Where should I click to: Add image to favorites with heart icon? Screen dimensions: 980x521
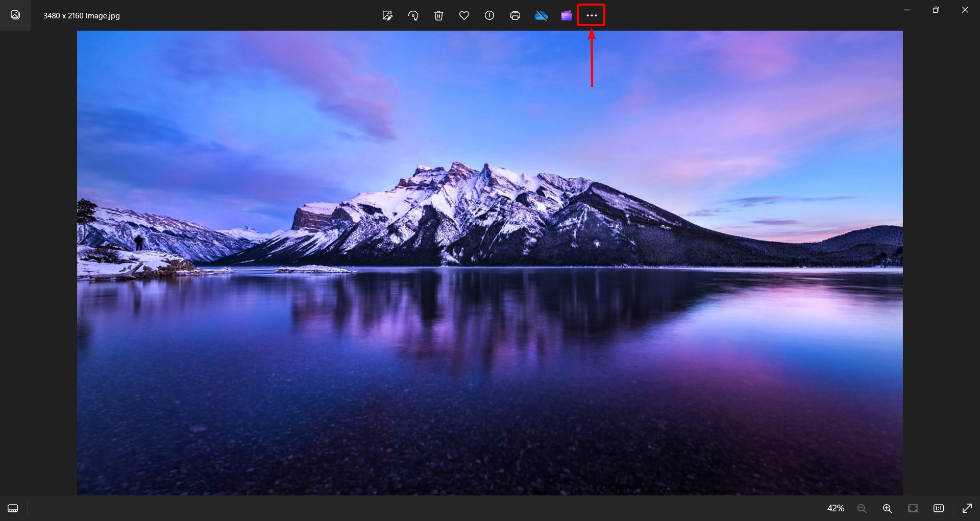click(x=464, y=15)
